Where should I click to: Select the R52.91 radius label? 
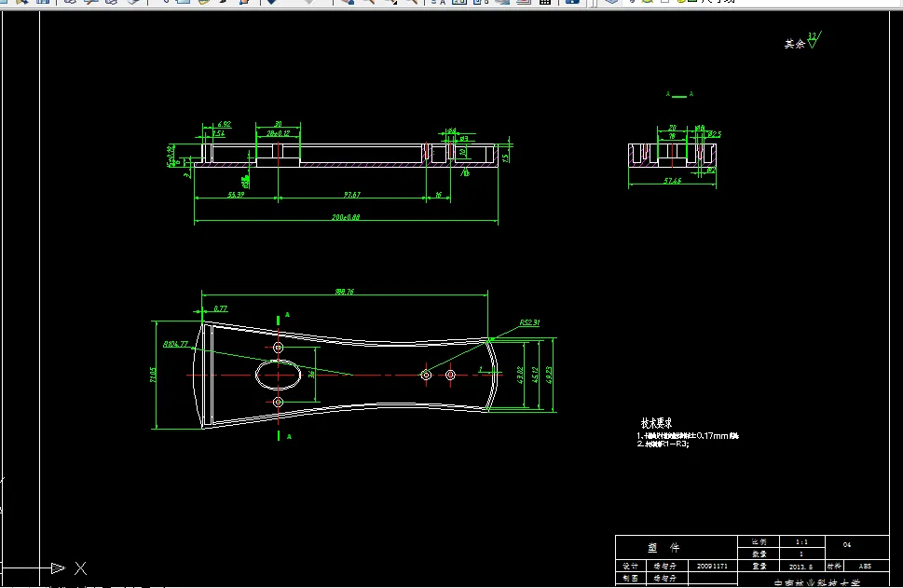[x=530, y=322]
